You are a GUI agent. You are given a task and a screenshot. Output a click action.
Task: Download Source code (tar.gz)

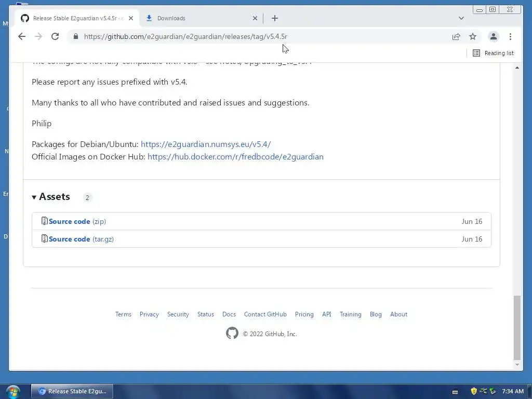click(81, 239)
